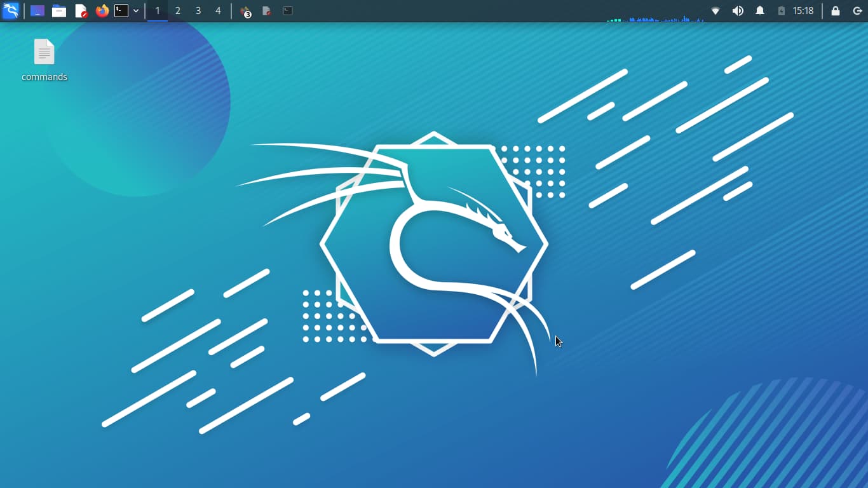Click the 15:18 clock
Screen dimensions: 868x488
(803, 11)
